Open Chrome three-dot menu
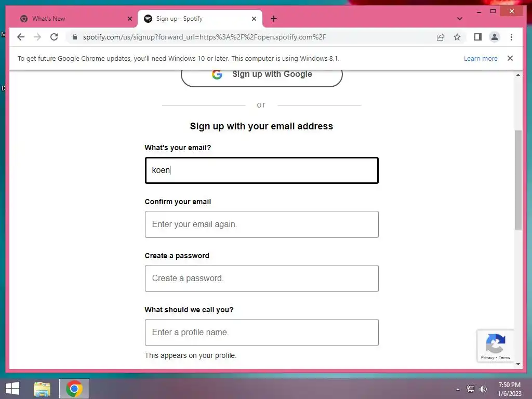The height and width of the screenshot is (399, 532). point(511,37)
